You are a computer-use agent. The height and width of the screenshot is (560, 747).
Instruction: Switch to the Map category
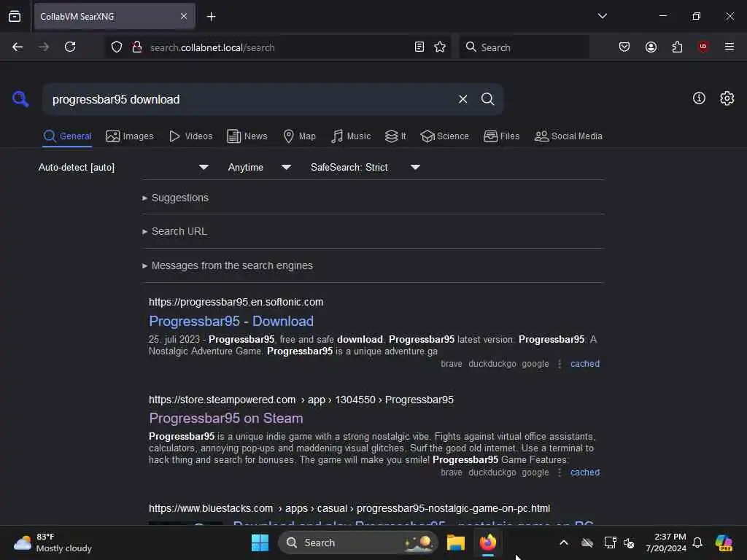tap(299, 136)
